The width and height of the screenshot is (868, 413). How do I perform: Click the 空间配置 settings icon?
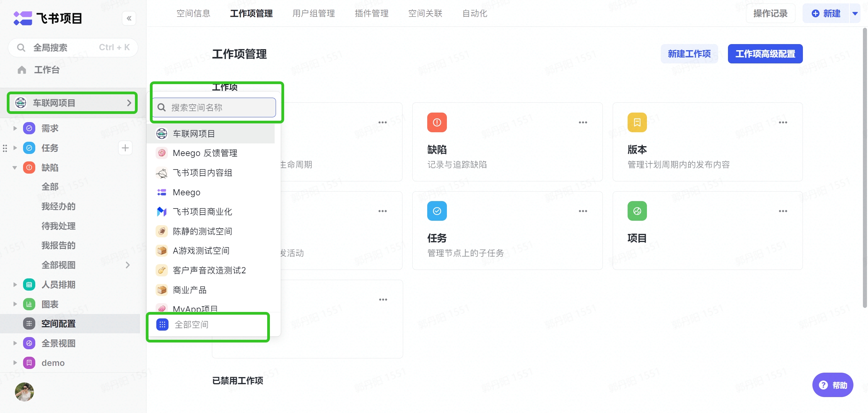[29, 324]
